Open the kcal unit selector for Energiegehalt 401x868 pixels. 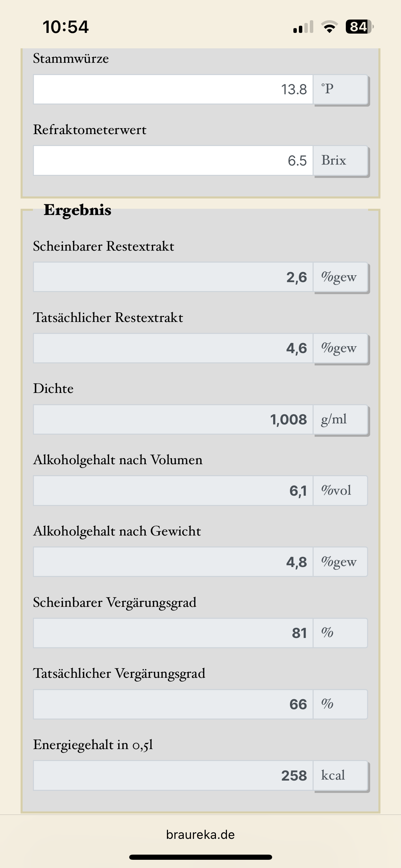(341, 776)
